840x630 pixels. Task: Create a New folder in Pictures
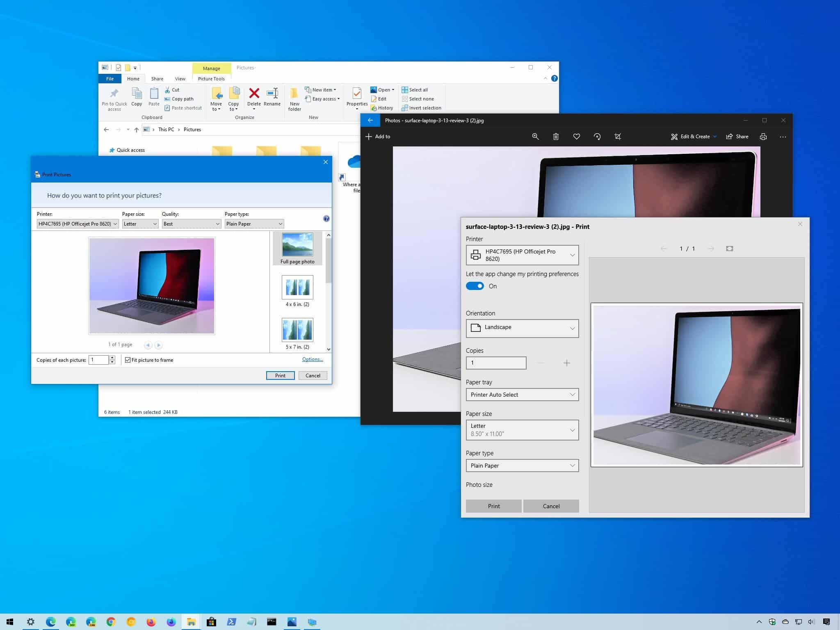click(294, 98)
